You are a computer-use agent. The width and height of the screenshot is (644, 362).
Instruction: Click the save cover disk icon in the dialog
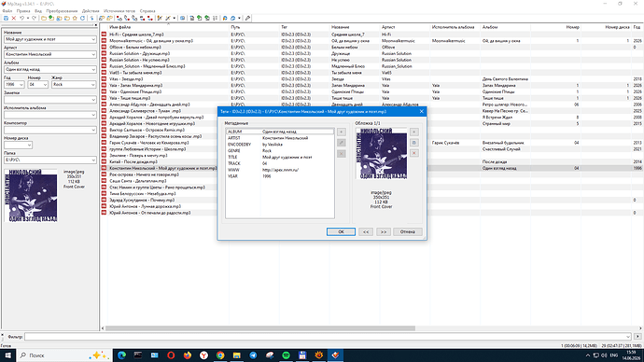pyautogui.click(x=414, y=143)
